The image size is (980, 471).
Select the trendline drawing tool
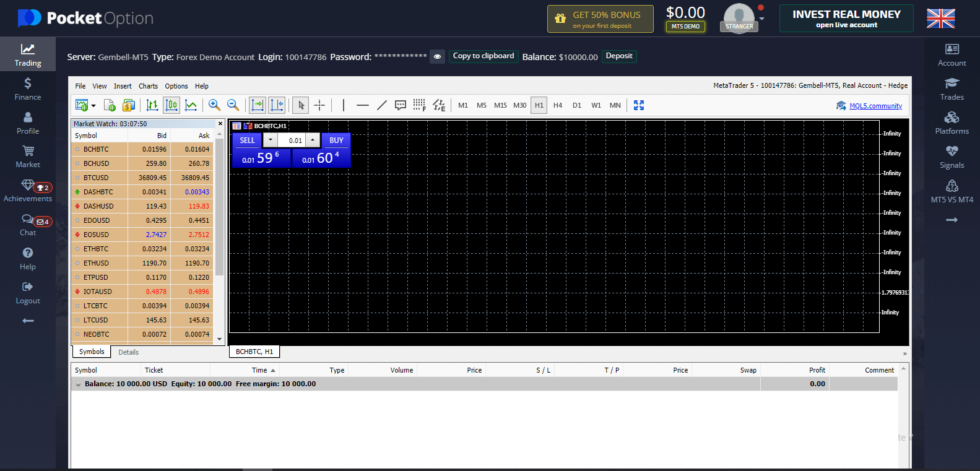(x=382, y=105)
